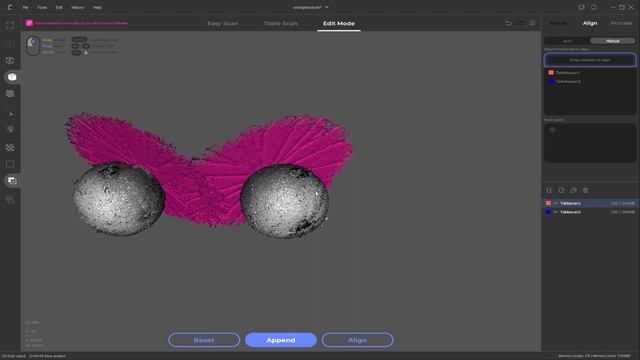This screenshot has width=640, height=360.
Task: Click the first title bar icon left of minimize
Action: click(581, 7)
